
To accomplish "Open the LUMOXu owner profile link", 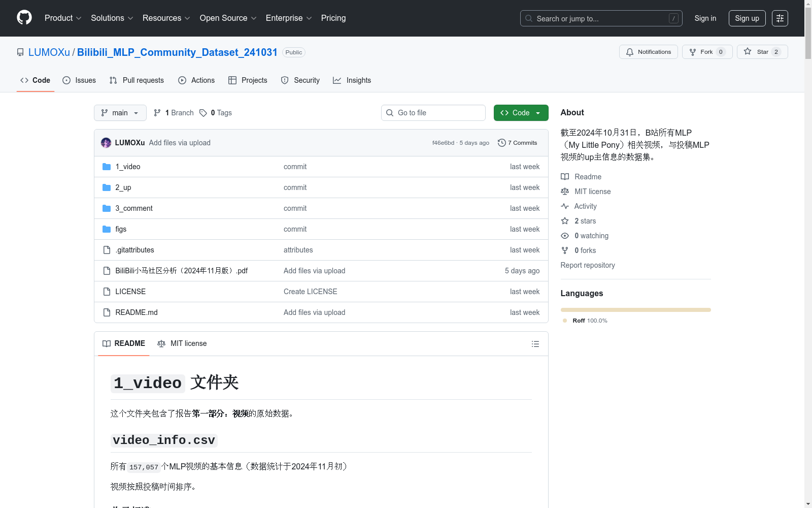I will pyautogui.click(x=49, y=52).
